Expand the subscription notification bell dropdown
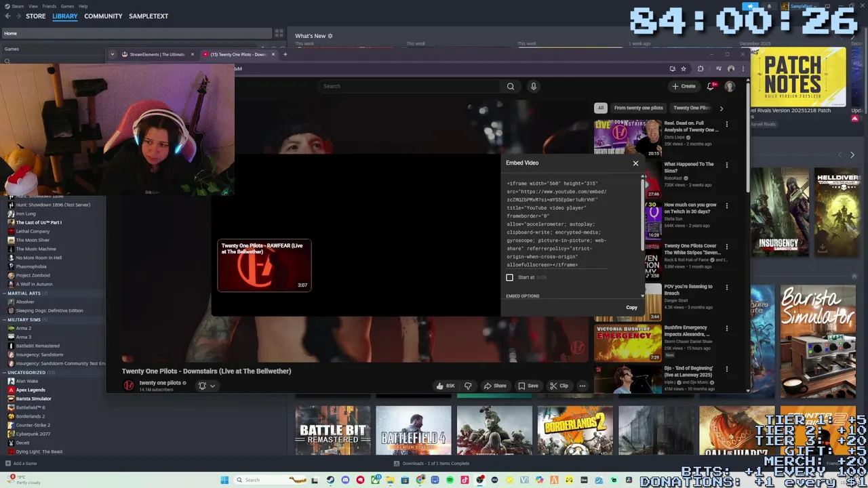Viewport: 868px width, 488px height. click(x=207, y=386)
